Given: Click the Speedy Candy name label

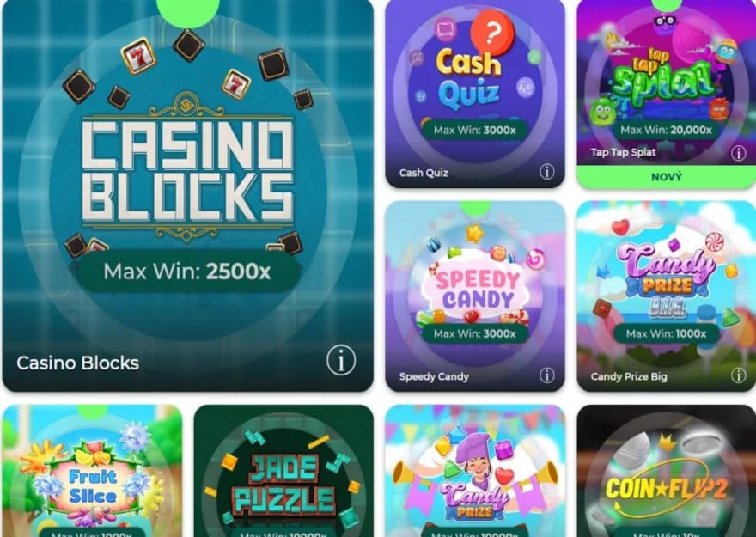Looking at the screenshot, I should tap(434, 377).
